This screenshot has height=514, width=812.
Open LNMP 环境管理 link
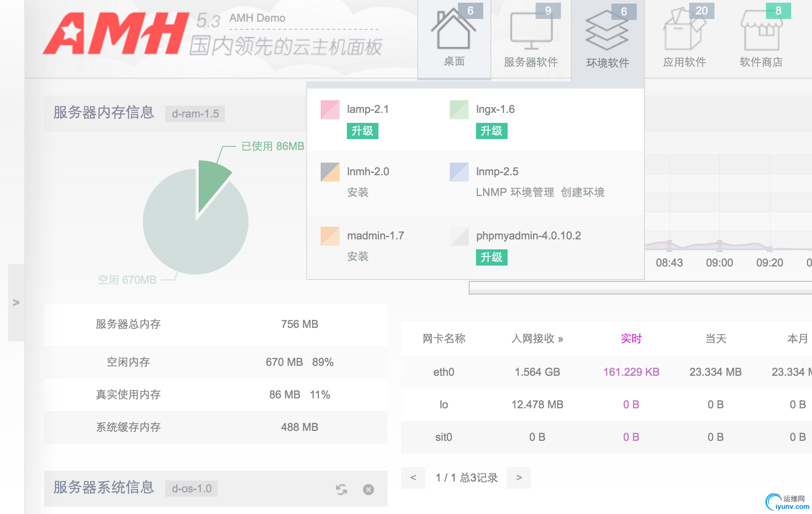click(x=515, y=192)
